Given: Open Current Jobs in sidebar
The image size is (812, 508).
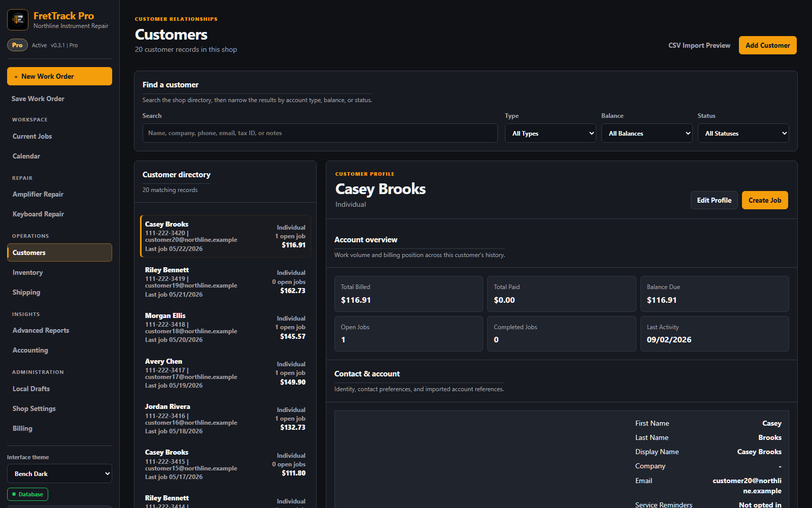Looking at the screenshot, I should tap(59, 136).
